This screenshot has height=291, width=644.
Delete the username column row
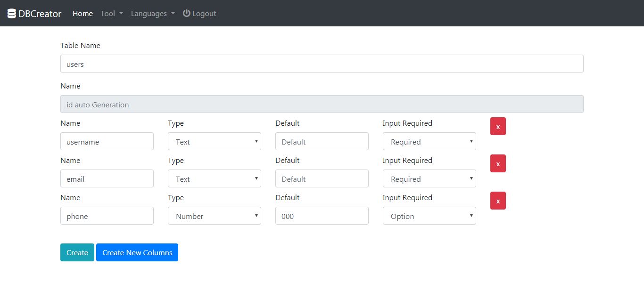pyautogui.click(x=498, y=126)
